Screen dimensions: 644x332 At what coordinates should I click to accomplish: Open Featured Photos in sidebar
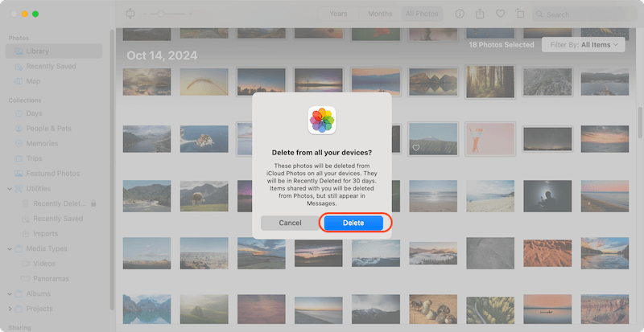(x=54, y=174)
